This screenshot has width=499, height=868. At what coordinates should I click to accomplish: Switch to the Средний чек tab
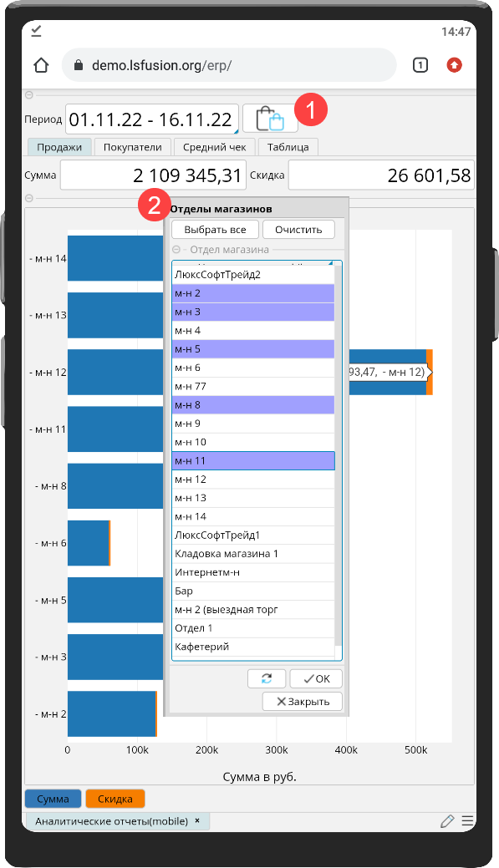pos(214,147)
